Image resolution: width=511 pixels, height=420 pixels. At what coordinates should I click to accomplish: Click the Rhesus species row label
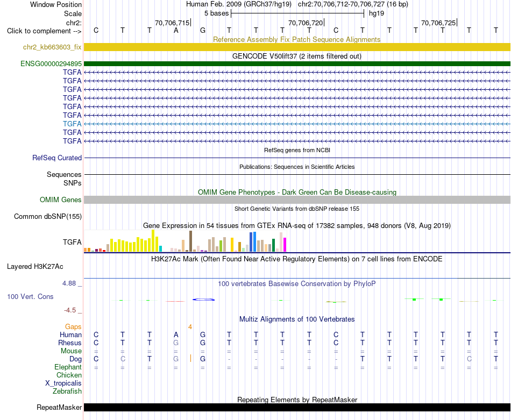(70, 343)
